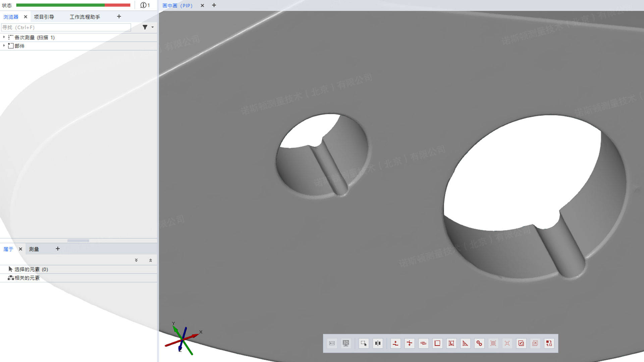Click the grid pattern selection icon
This screenshot has height=362, width=644.
click(493, 343)
